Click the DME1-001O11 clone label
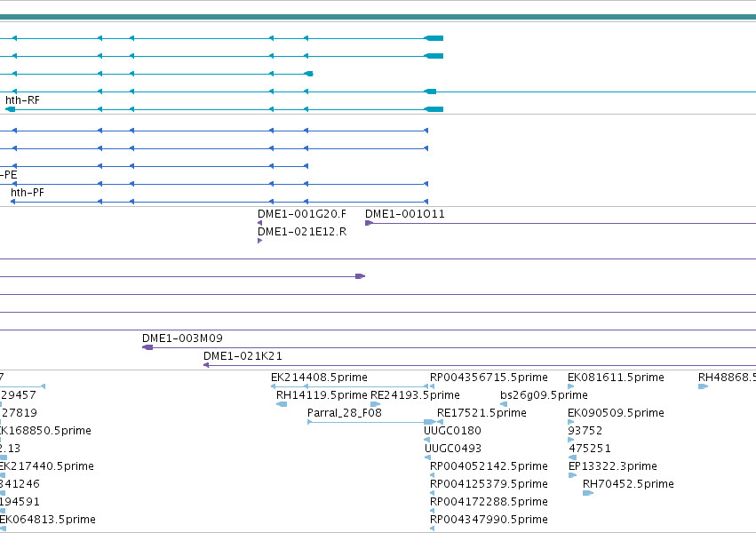 click(x=405, y=214)
